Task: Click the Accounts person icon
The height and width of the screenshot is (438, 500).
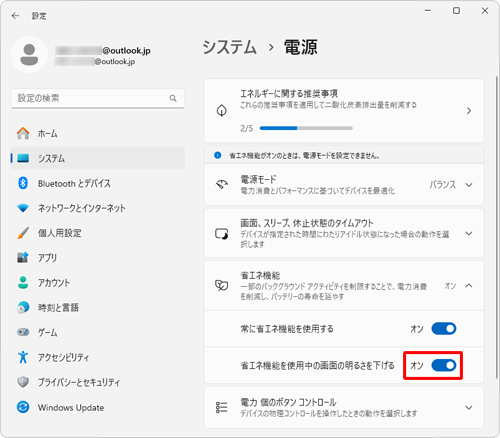Action: pos(23,282)
